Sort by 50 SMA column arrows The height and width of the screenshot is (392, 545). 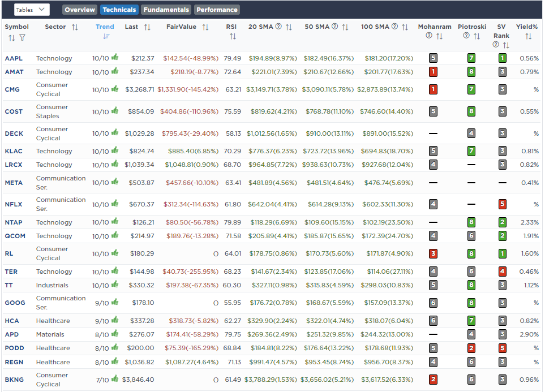(345, 27)
